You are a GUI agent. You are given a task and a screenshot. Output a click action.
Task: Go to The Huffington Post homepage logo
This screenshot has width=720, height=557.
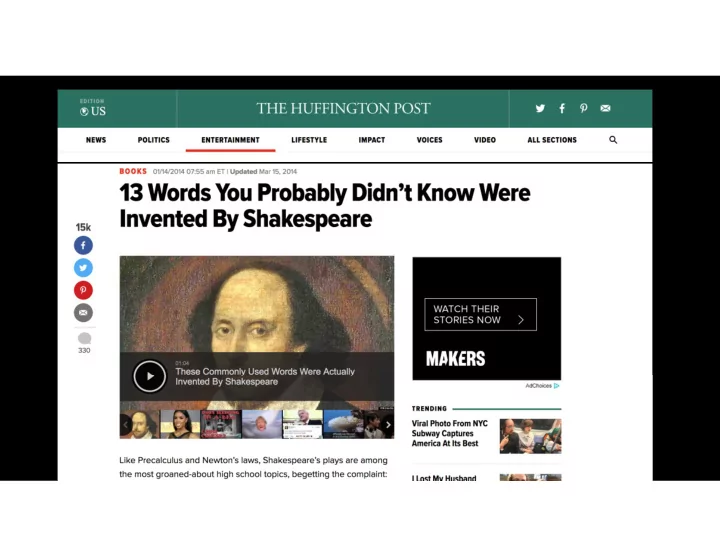click(x=343, y=108)
